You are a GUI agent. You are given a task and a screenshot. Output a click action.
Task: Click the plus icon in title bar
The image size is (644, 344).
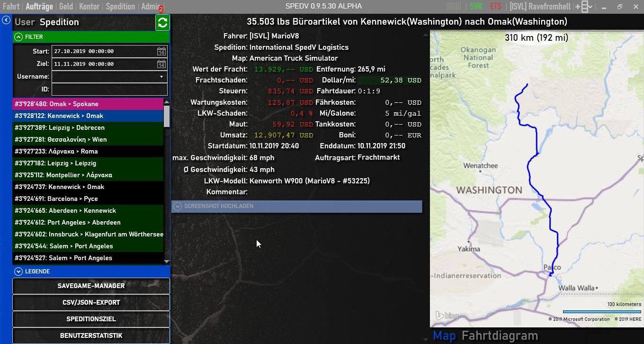577,7
